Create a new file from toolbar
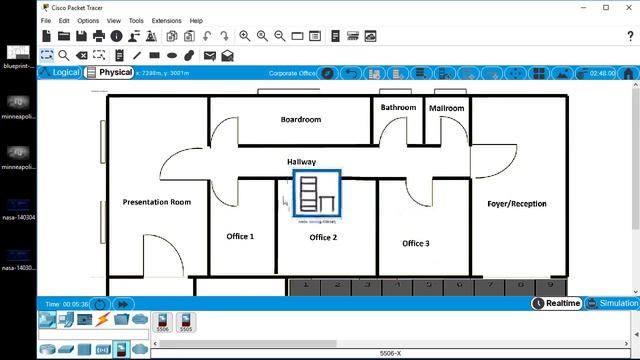 point(47,36)
